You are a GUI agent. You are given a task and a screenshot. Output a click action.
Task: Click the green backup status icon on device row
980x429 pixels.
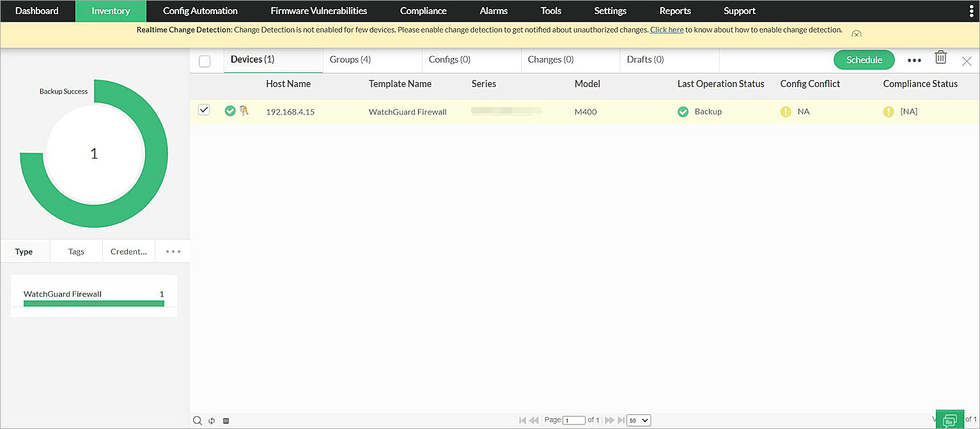pyautogui.click(x=230, y=111)
